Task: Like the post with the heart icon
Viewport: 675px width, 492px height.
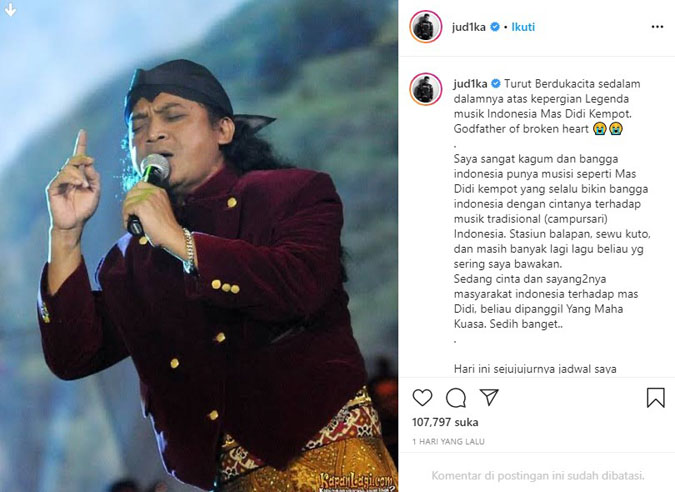Action: point(422,397)
